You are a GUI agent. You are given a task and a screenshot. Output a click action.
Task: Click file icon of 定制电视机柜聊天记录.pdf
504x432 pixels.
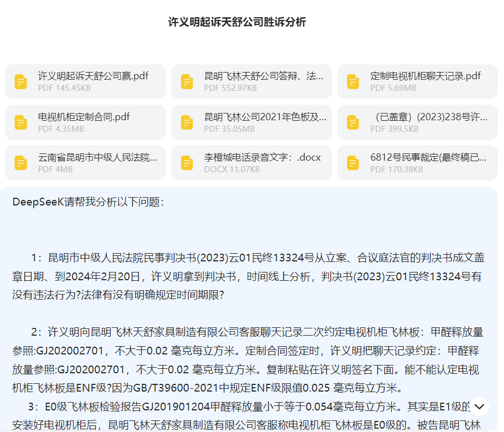coord(353,81)
